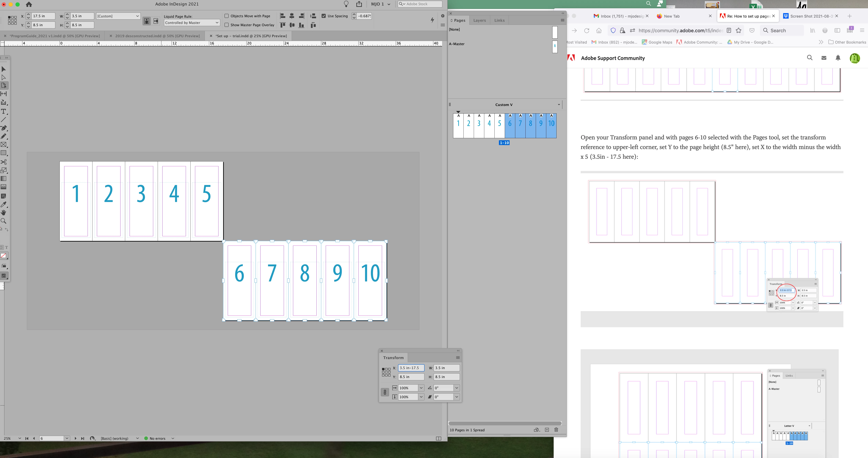Enable Objects Move with Page checkbox
This screenshot has width=868, height=458.
point(227,16)
